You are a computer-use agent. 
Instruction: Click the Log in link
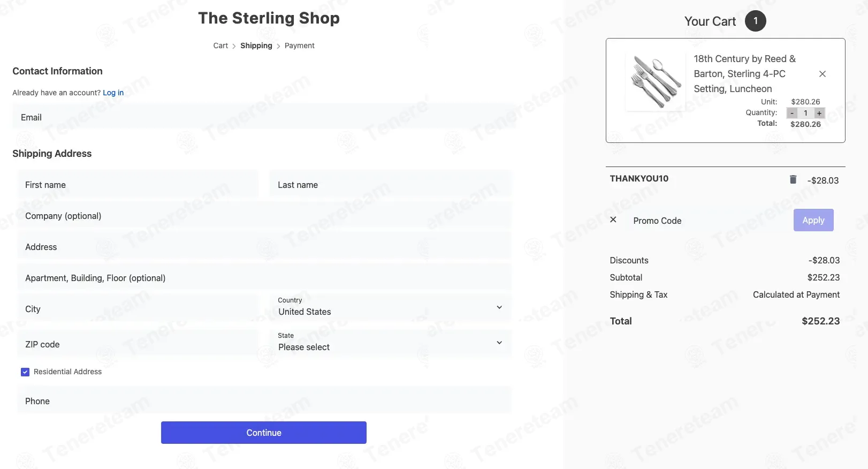113,93
